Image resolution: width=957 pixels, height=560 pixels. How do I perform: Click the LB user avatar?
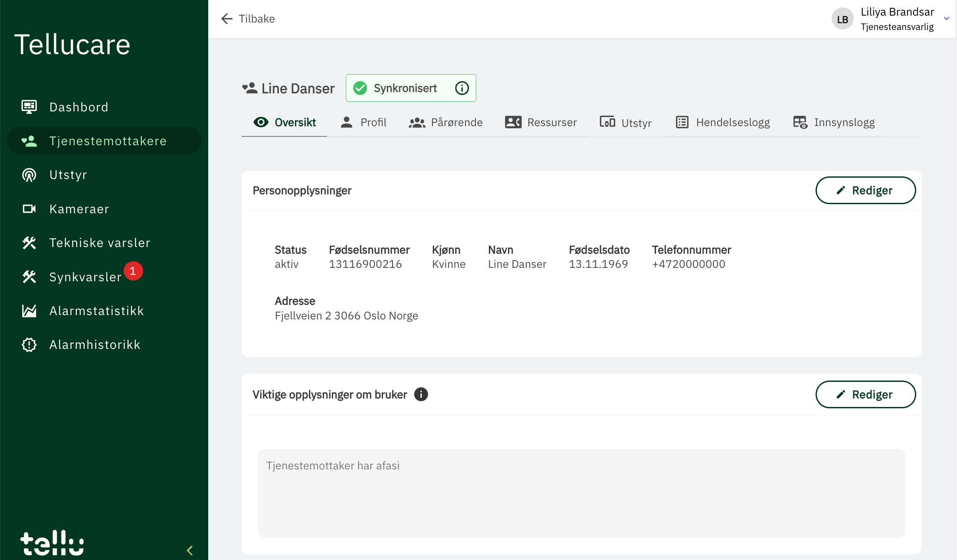coord(842,19)
